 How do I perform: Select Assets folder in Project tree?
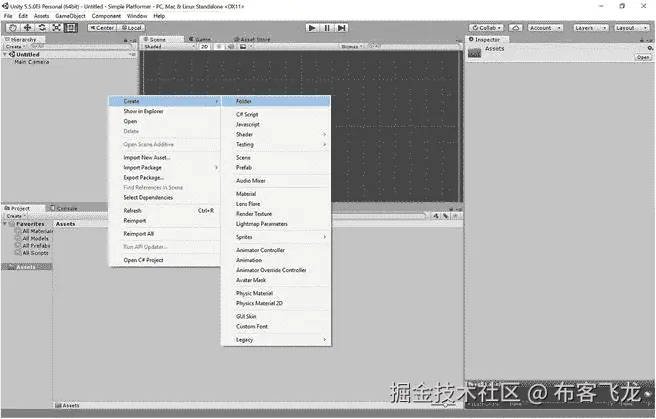(26, 267)
